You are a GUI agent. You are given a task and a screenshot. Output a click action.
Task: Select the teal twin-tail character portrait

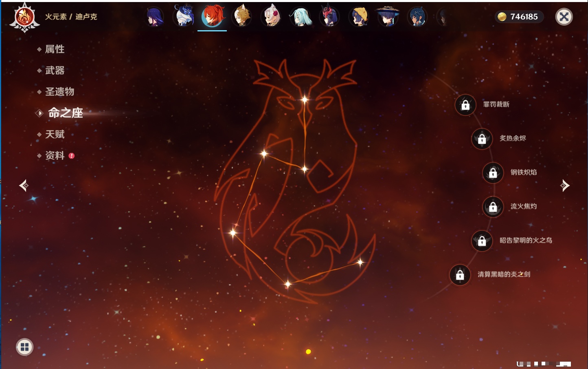pyautogui.click(x=301, y=17)
